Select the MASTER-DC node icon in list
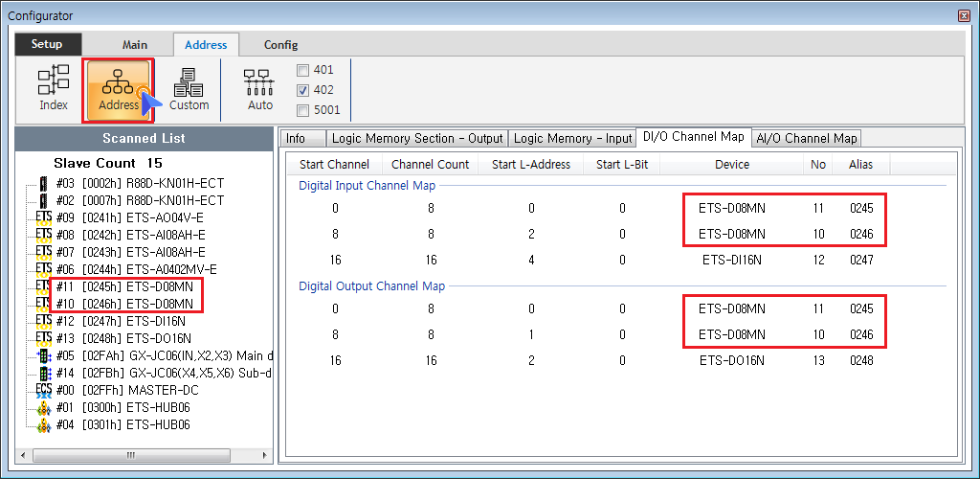 click(x=43, y=390)
